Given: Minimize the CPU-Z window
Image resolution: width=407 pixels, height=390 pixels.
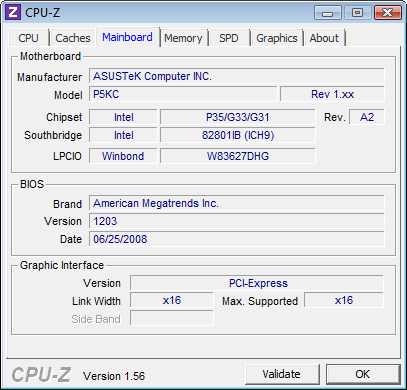Looking at the screenshot, I should 328,13.
